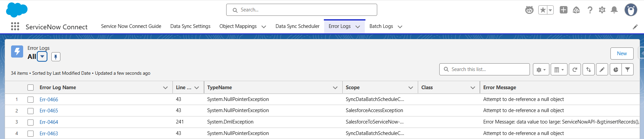
Task: Open the Service Now Connect Guide tab
Action: coord(131,26)
